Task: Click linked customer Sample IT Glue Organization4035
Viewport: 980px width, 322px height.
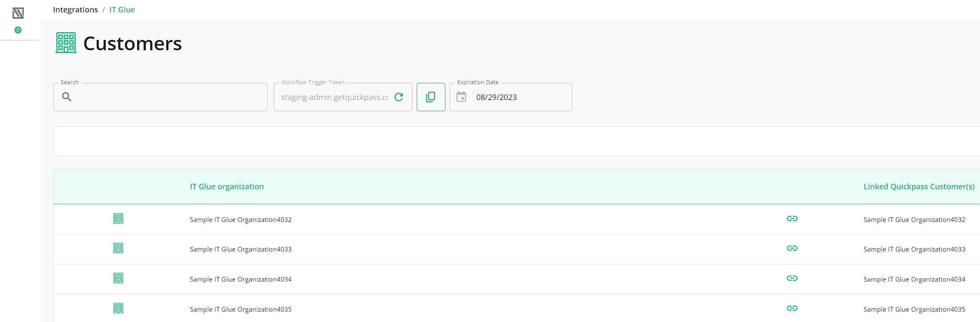Action: pos(914,309)
